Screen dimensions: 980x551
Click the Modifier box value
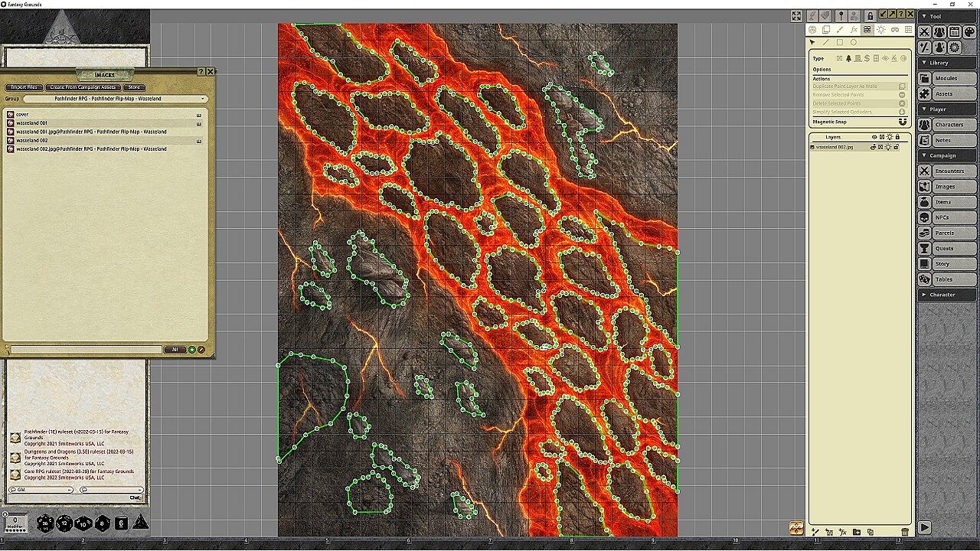pyautogui.click(x=15, y=521)
